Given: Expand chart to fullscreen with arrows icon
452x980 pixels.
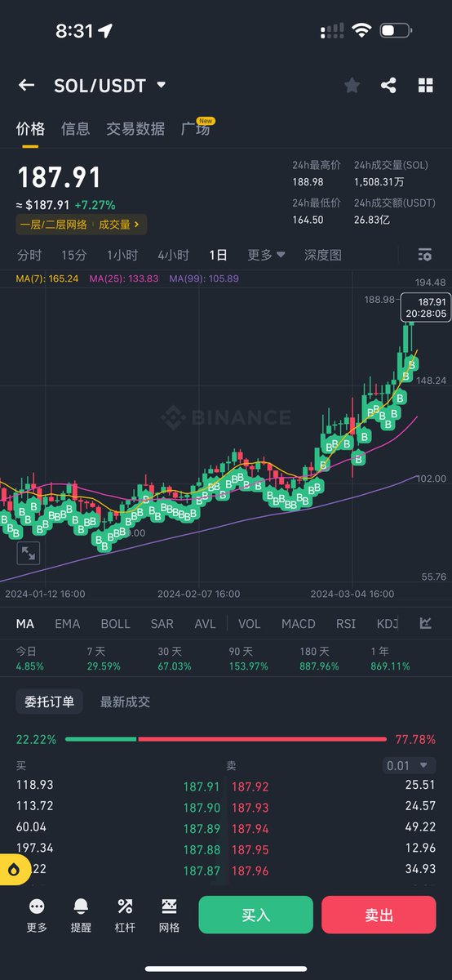Looking at the screenshot, I should [x=29, y=553].
